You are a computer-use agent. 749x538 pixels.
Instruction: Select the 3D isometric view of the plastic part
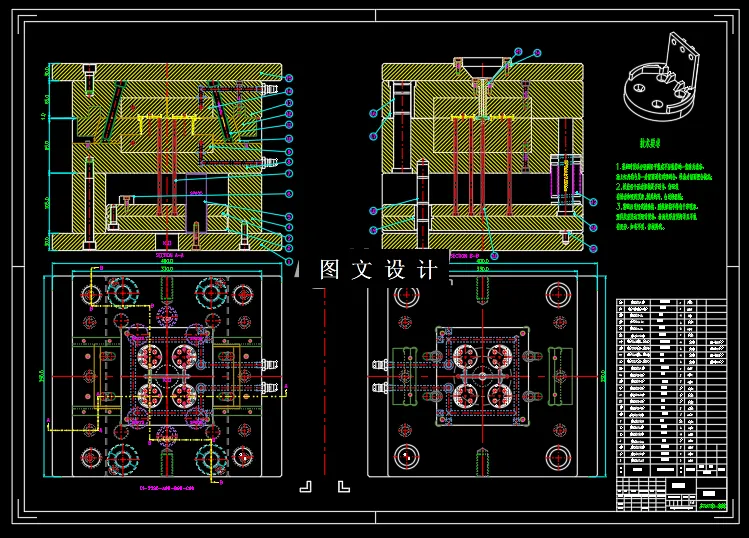[662, 79]
